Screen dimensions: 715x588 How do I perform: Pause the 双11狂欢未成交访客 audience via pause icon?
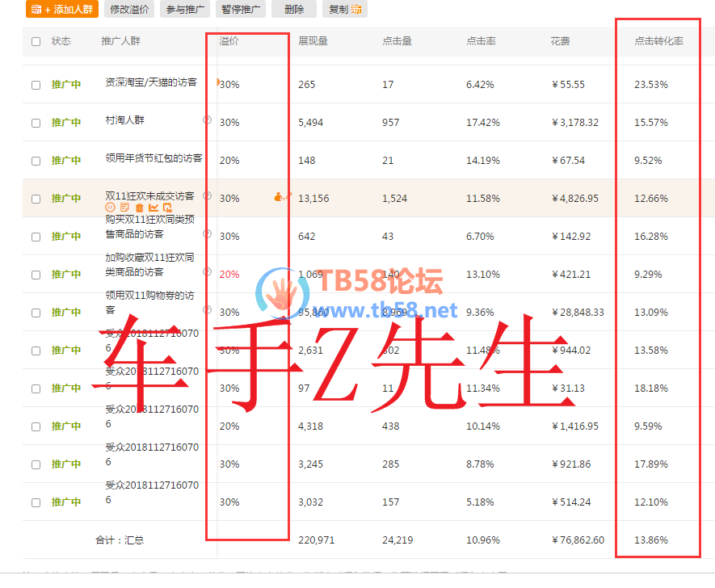pos(111,208)
